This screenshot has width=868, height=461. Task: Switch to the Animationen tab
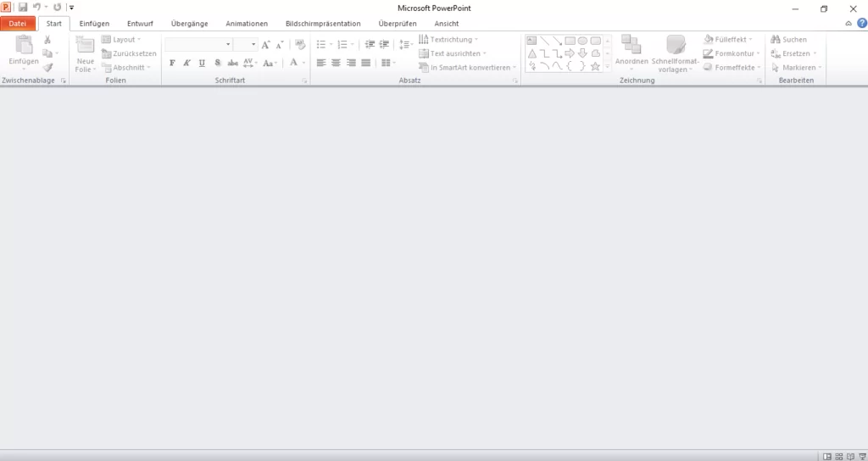click(x=247, y=24)
